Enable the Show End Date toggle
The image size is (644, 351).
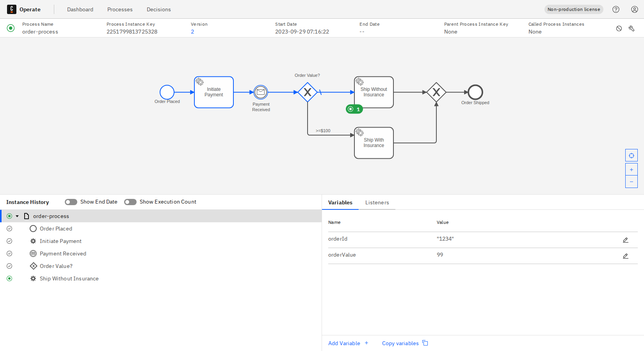tap(71, 202)
